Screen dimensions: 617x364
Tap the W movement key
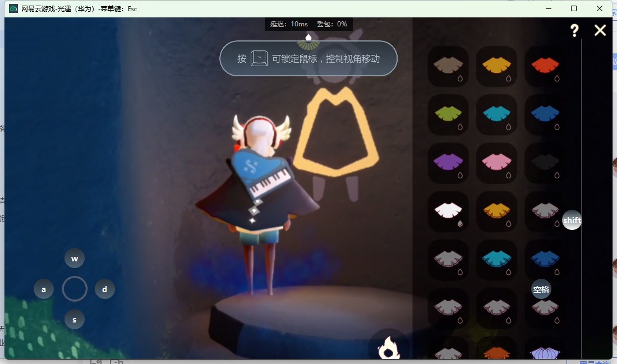tap(75, 258)
